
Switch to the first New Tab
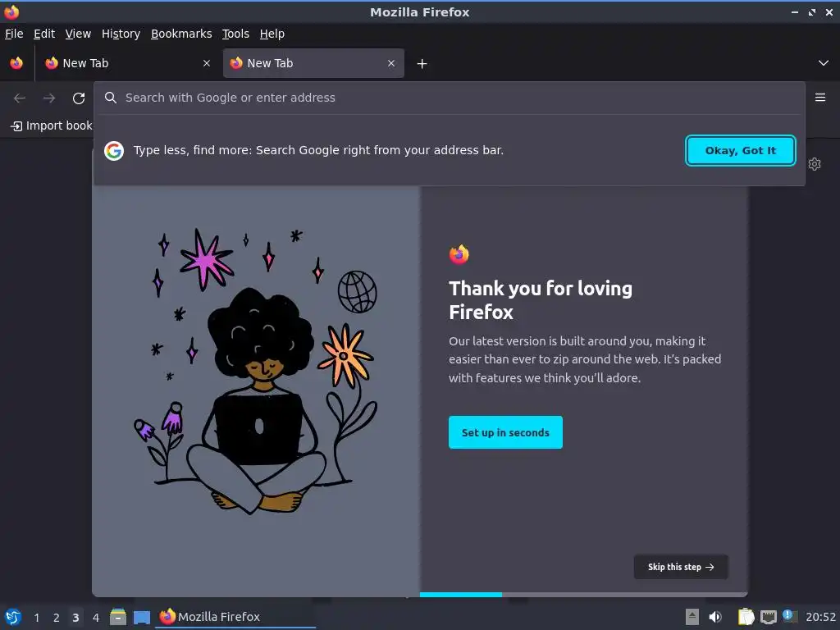129,63
